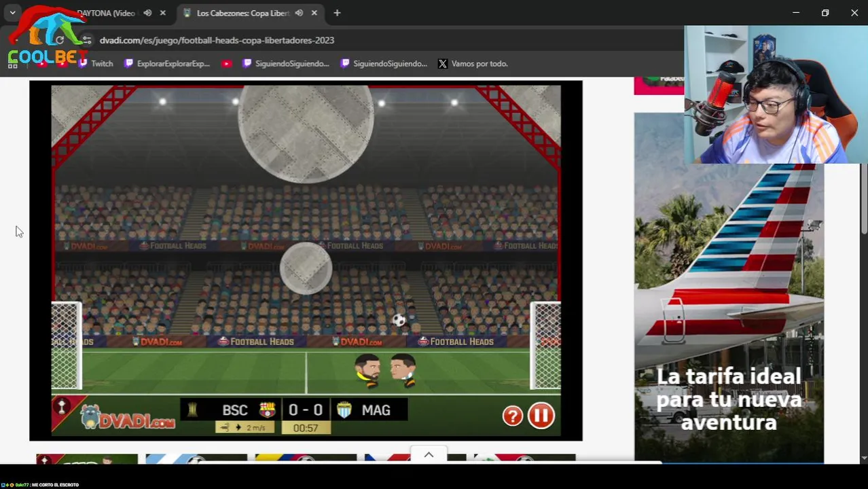Click the dvadi.com address bar URL

coord(217,40)
